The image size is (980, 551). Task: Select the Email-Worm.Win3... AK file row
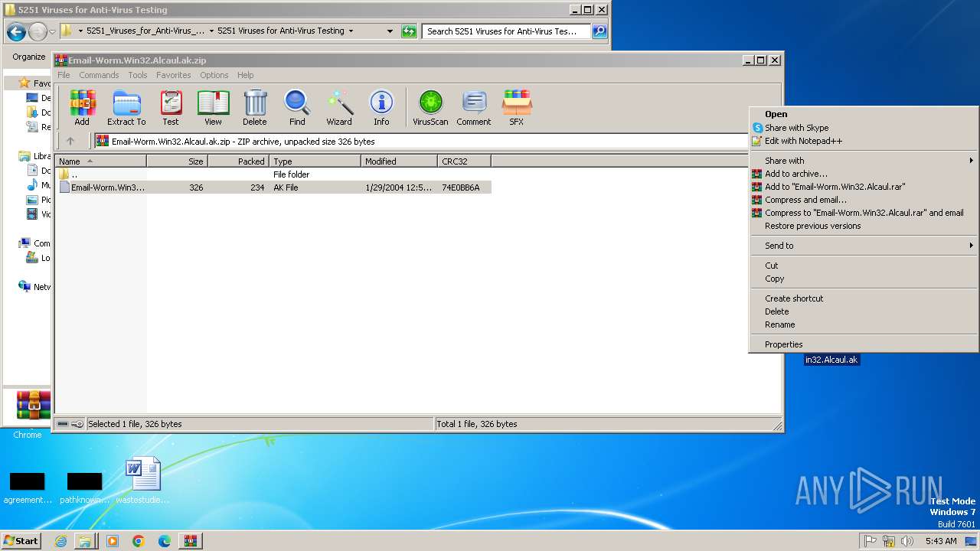coord(273,187)
